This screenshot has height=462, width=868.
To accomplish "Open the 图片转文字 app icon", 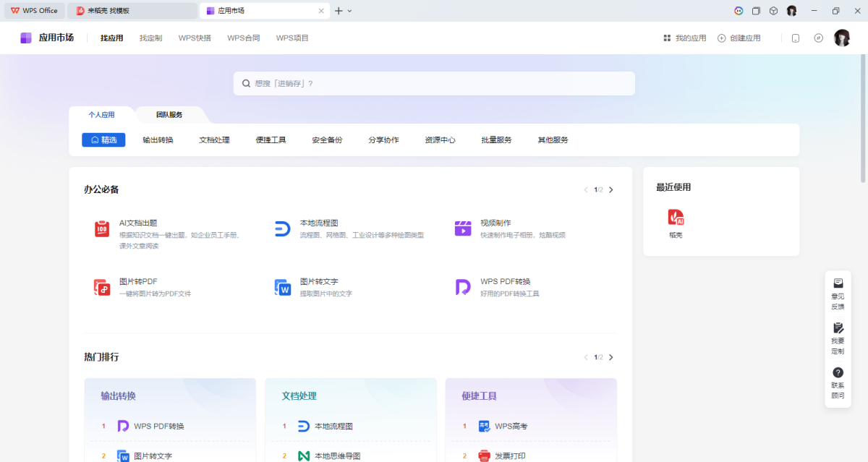I will 282,287.
